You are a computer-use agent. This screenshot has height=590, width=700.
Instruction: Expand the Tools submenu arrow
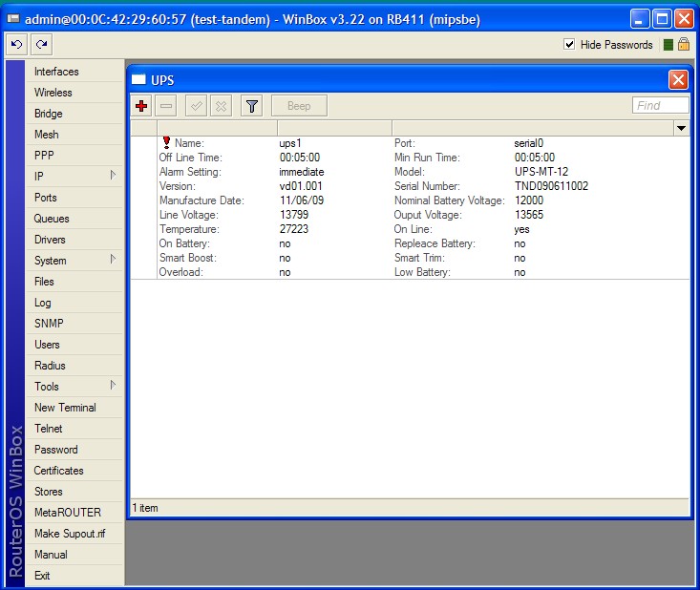tap(113, 385)
